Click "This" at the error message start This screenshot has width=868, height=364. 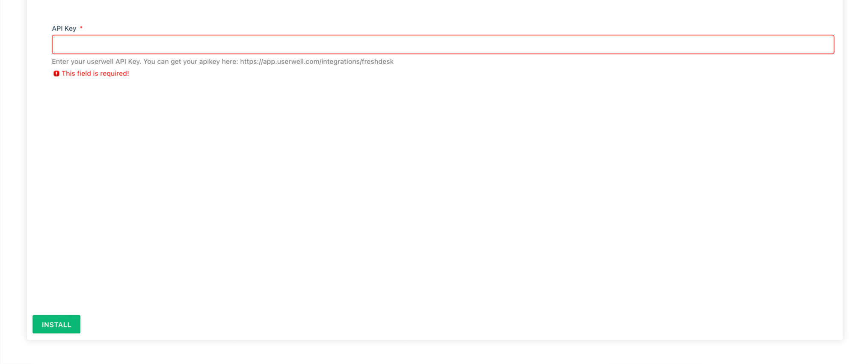pyautogui.click(x=68, y=74)
